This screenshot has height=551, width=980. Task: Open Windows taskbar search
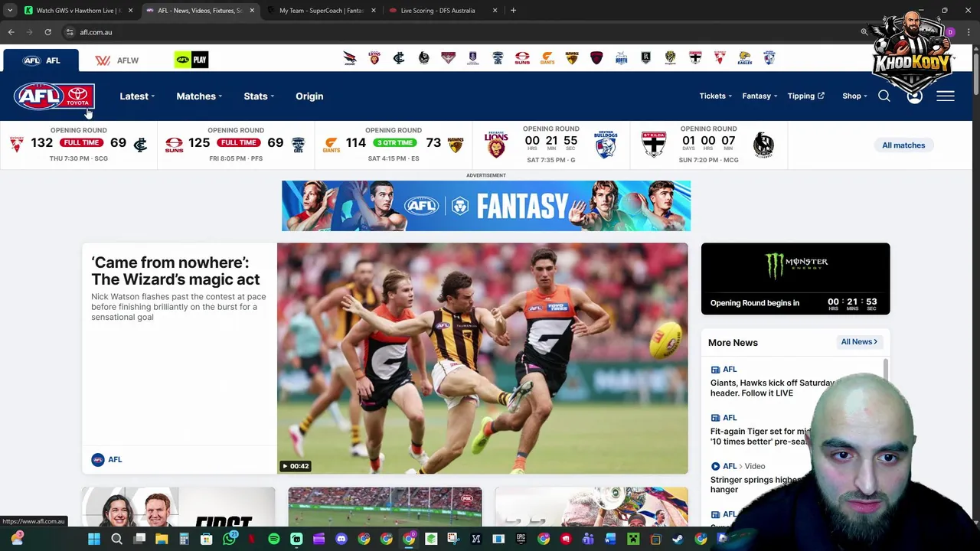pyautogui.click(x=116, y=540)
